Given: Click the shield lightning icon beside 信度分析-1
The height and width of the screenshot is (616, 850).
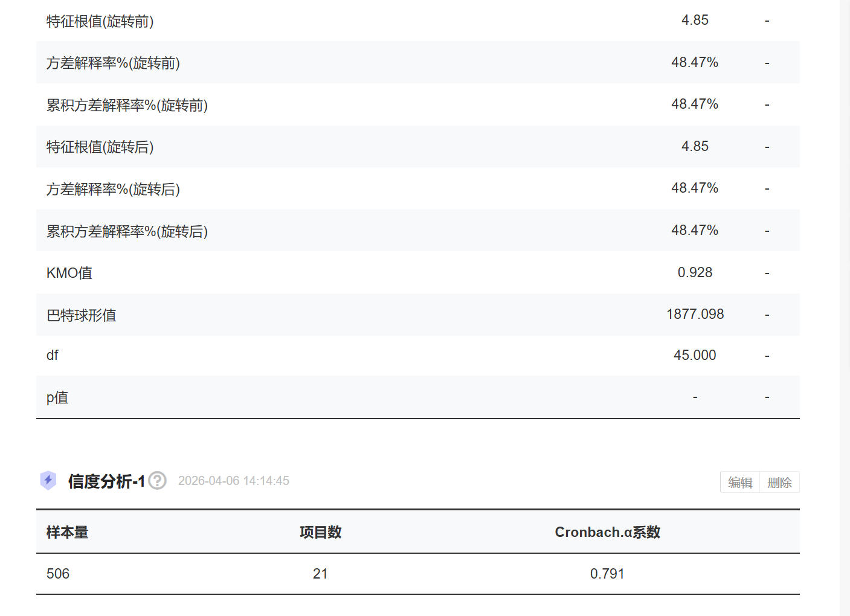Looking at the screenshot, I should click(48, 481).
